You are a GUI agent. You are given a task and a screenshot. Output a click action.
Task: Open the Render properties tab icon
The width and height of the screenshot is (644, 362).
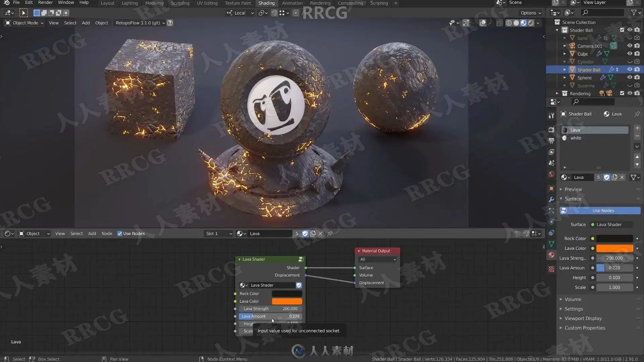click(551, 129)
